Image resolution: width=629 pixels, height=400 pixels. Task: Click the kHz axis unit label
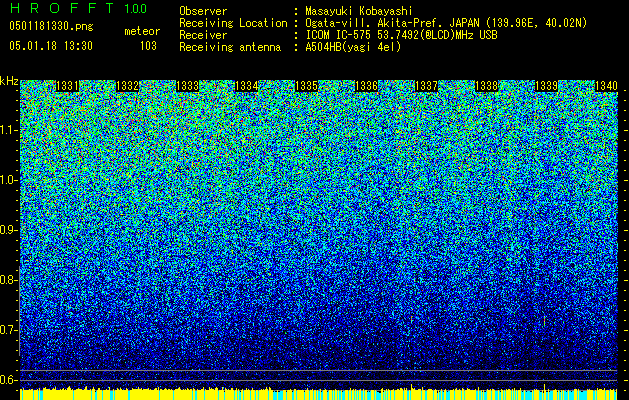coord(9,81)
